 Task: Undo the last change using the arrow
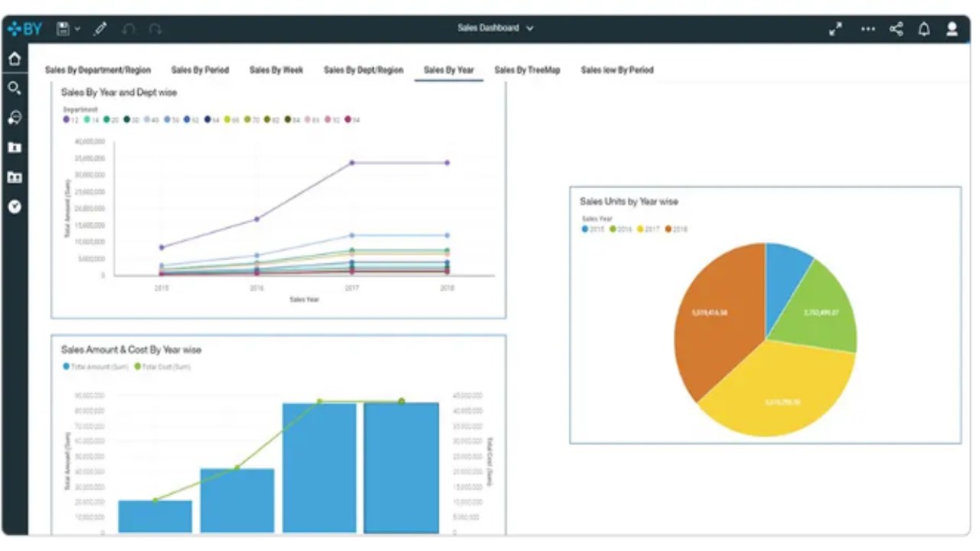point(129,29)
